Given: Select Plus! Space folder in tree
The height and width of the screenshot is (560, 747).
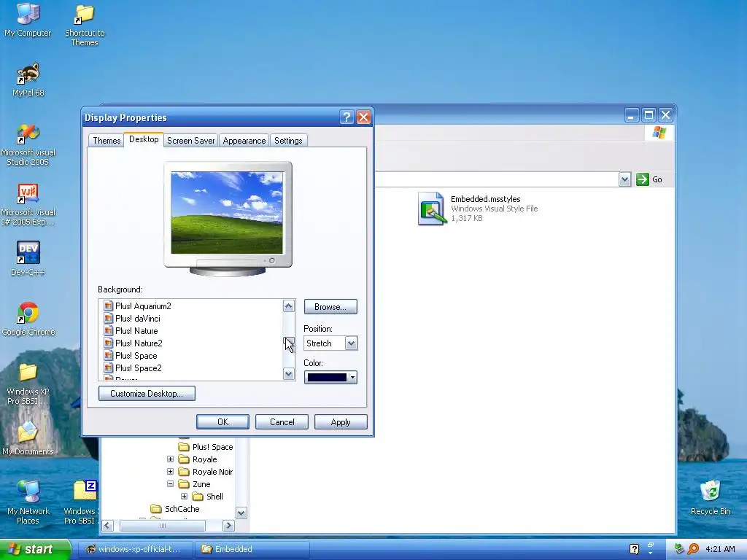Looking at the screenshot, I should tap(206, 447).
